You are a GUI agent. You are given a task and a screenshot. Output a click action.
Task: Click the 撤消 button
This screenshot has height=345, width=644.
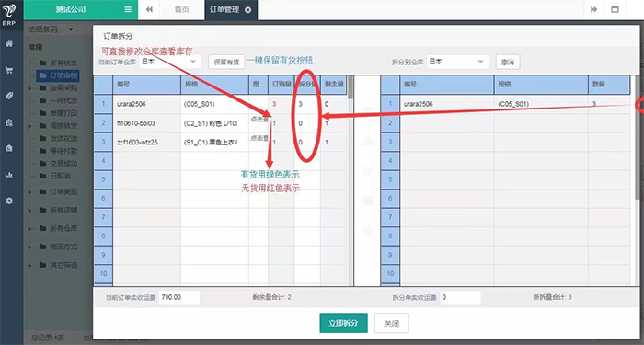(508, 62)
